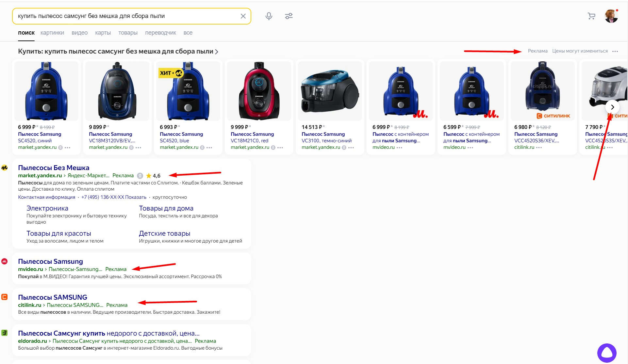The image size is (628, 364).
Task: Switch to the 'переводчик' tab
Action: click(160, 33)
